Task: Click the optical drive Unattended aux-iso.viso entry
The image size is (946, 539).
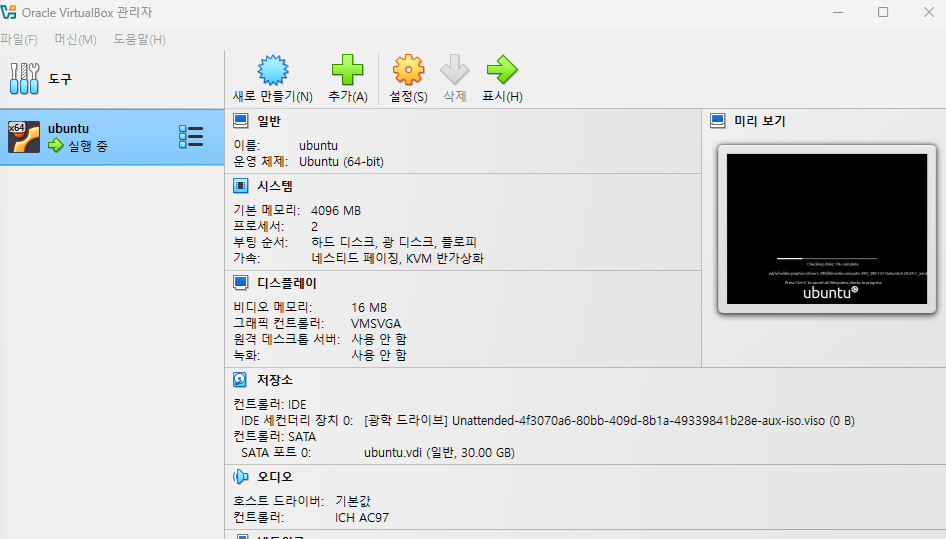Action: (609, 421)
